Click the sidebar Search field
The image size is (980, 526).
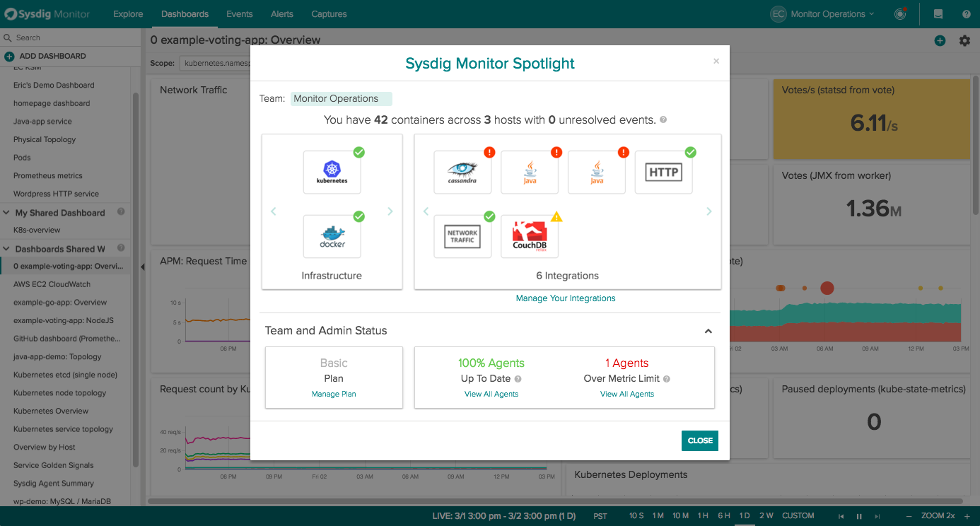click(71, 37)
